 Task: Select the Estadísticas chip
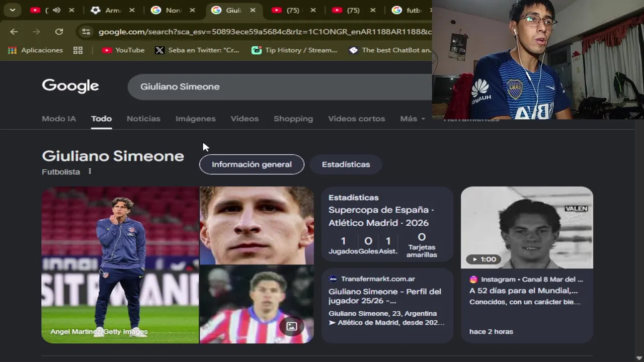346,164
